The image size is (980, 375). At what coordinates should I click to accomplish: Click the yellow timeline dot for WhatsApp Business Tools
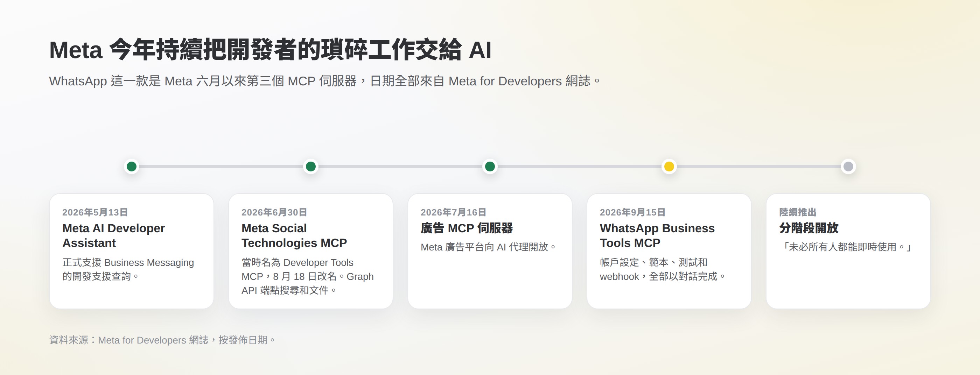(669, 166)
